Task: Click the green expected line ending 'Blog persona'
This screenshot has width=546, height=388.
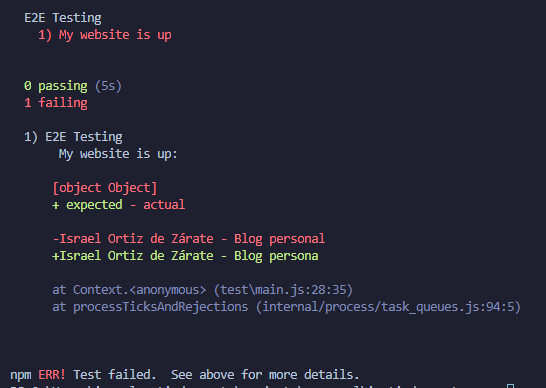Action: [x=185, y=256]
